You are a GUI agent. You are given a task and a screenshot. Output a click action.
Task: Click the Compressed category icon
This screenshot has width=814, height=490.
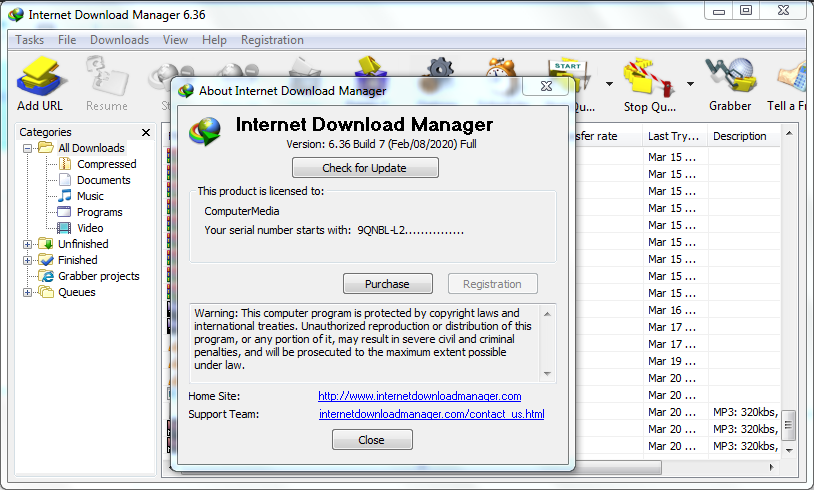[x=65, y=164]
